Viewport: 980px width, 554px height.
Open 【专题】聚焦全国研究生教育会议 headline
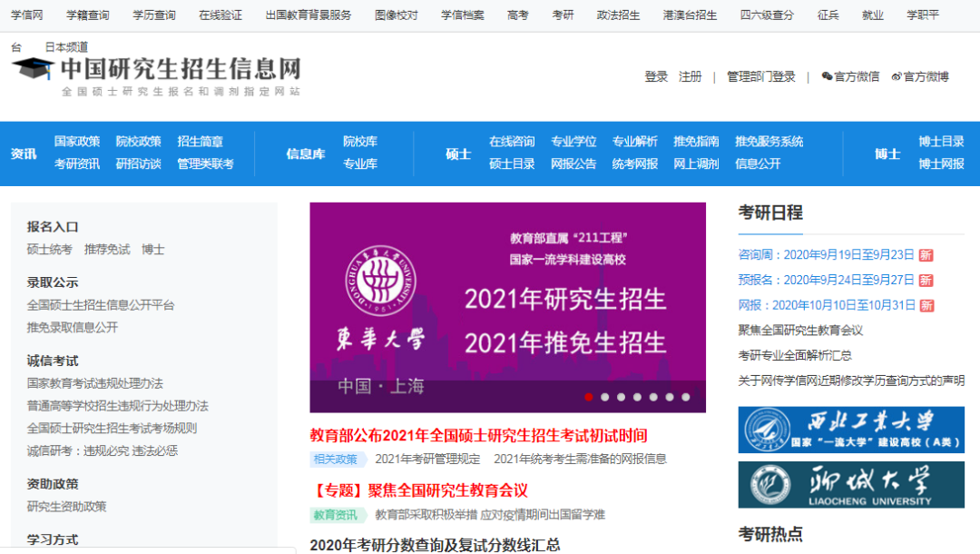[x=418, y=490]
